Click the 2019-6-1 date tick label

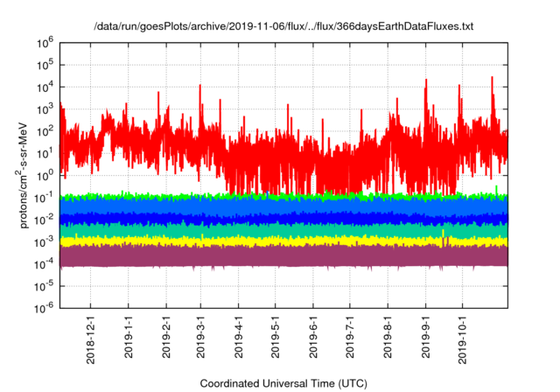tap(313, 337)
